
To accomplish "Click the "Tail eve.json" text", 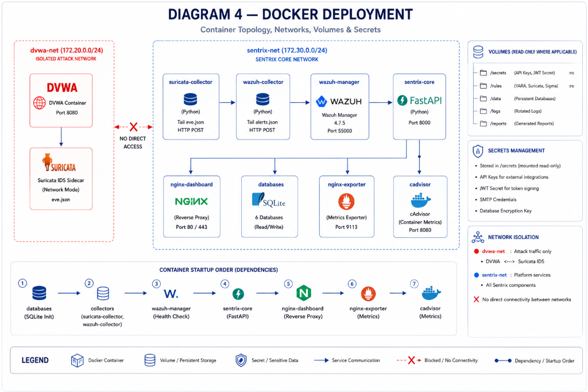I will [191, 122].
